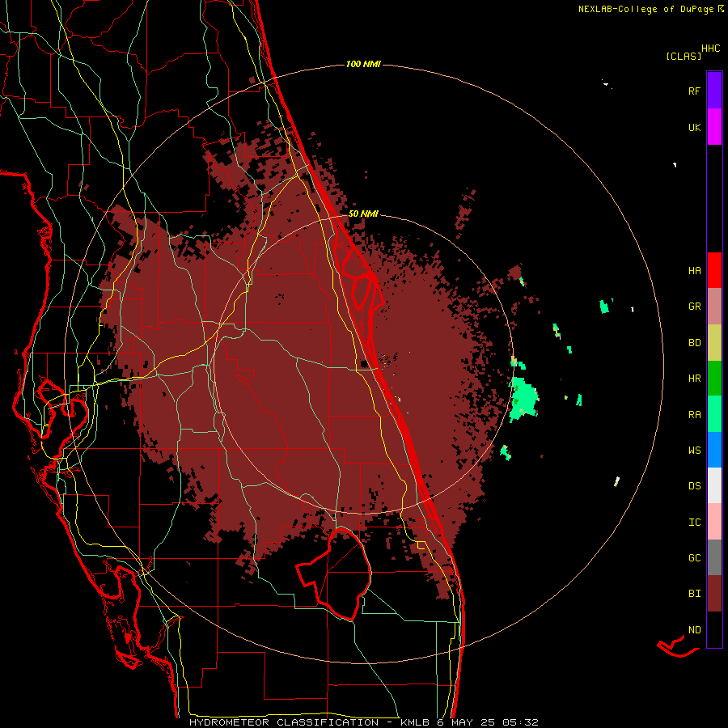
Task: Click the HA legend label
Action: (x=694, y=271)
